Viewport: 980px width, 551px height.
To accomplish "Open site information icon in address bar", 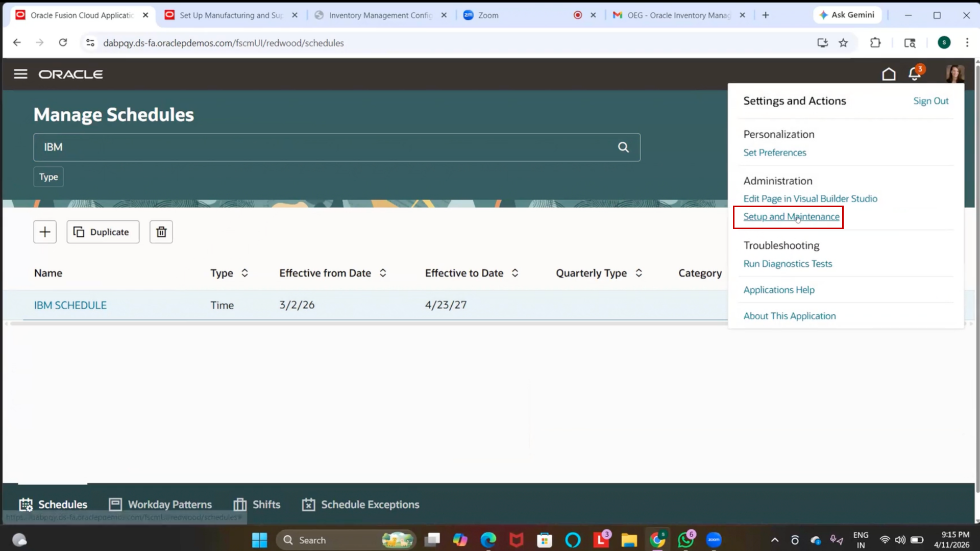I will (90, 43).
